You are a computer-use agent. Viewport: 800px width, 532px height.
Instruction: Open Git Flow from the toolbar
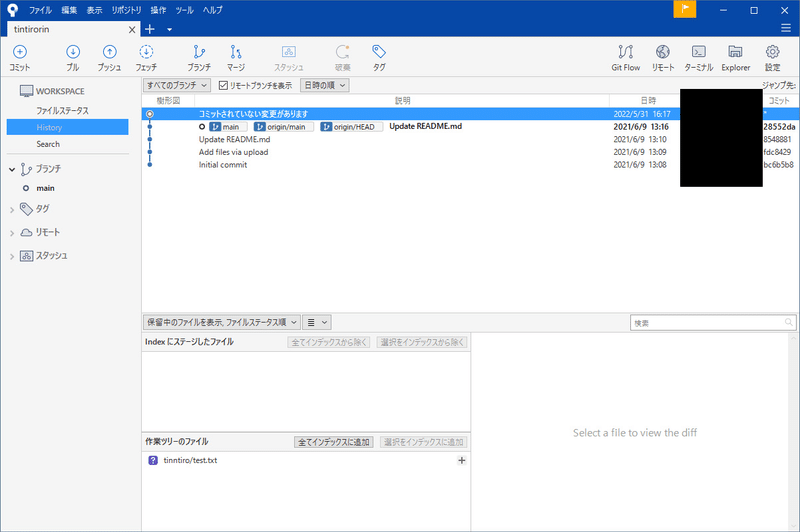626,57
